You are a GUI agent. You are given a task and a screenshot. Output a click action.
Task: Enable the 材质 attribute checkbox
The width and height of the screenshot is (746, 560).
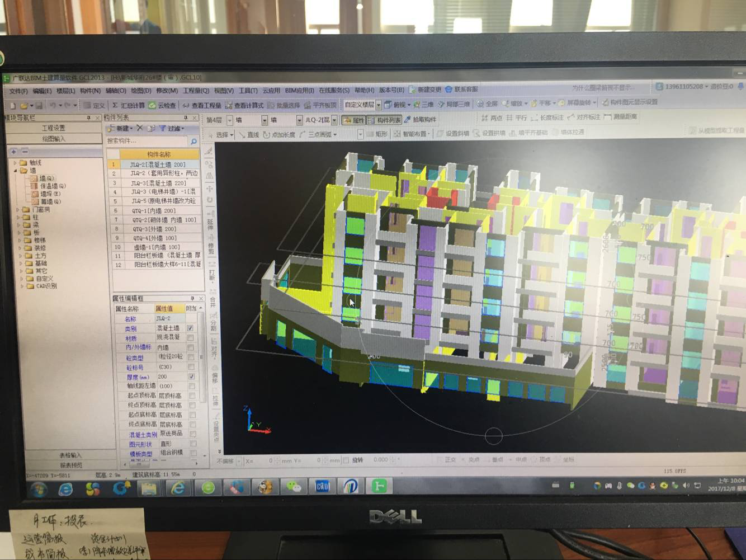[190, 338]
